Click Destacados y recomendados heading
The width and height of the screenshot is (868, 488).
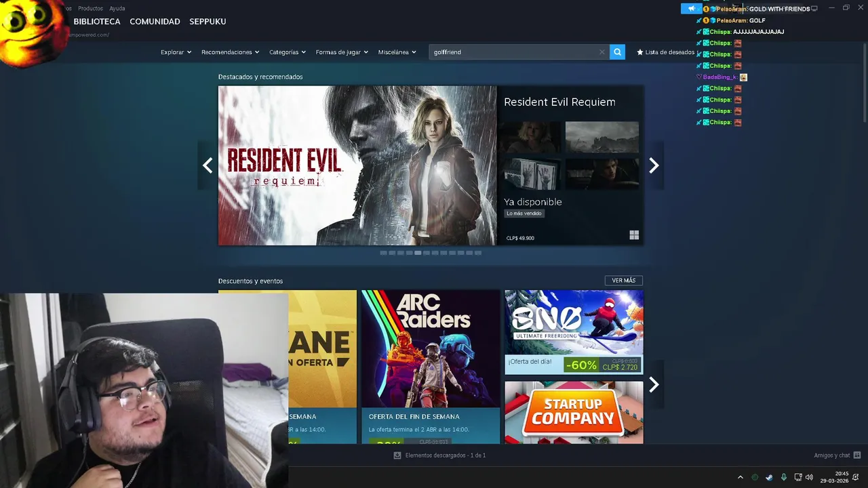coord(260,77)
